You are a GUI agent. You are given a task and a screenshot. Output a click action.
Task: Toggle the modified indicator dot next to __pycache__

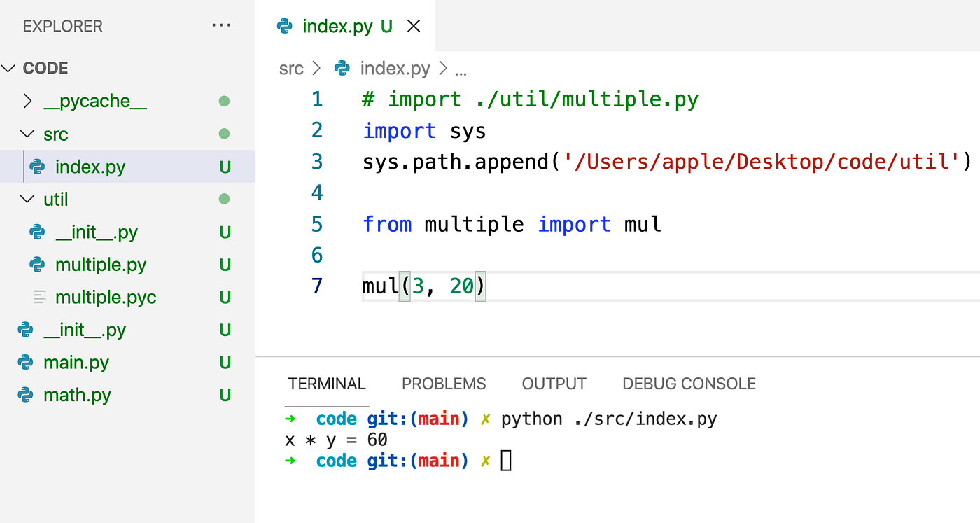[x=224, y=101]
